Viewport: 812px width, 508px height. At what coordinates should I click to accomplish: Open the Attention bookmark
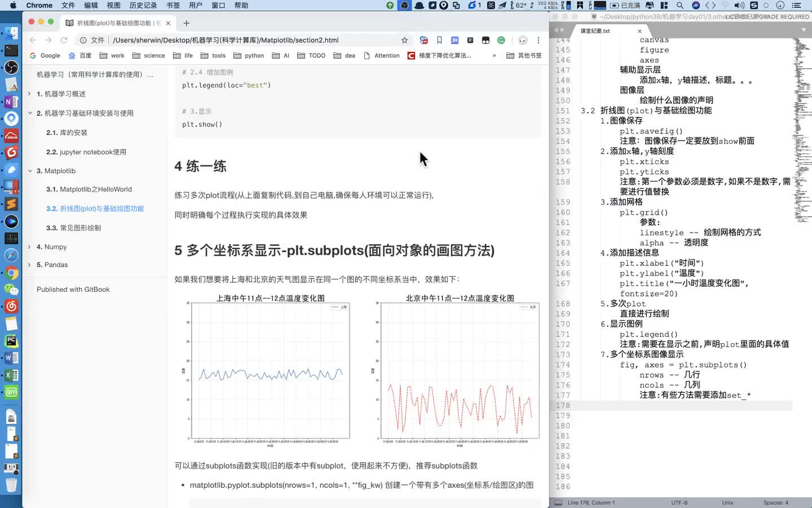point(382,55)
